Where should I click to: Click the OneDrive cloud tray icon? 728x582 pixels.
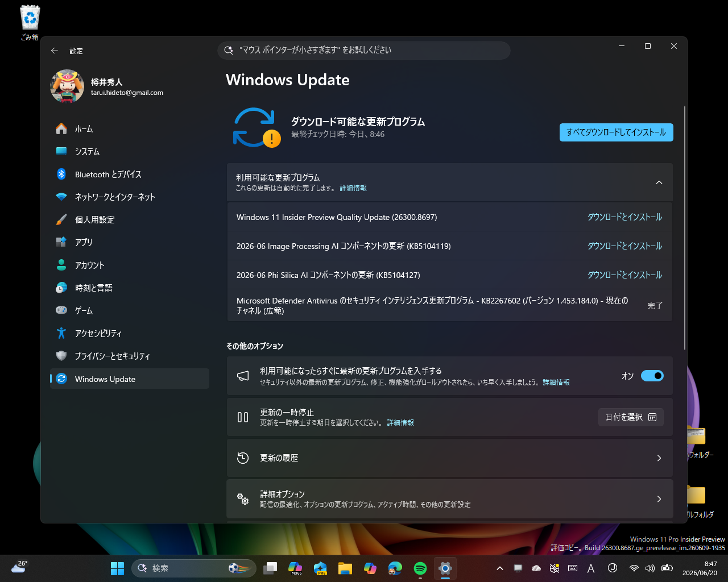tap(536, 568)
